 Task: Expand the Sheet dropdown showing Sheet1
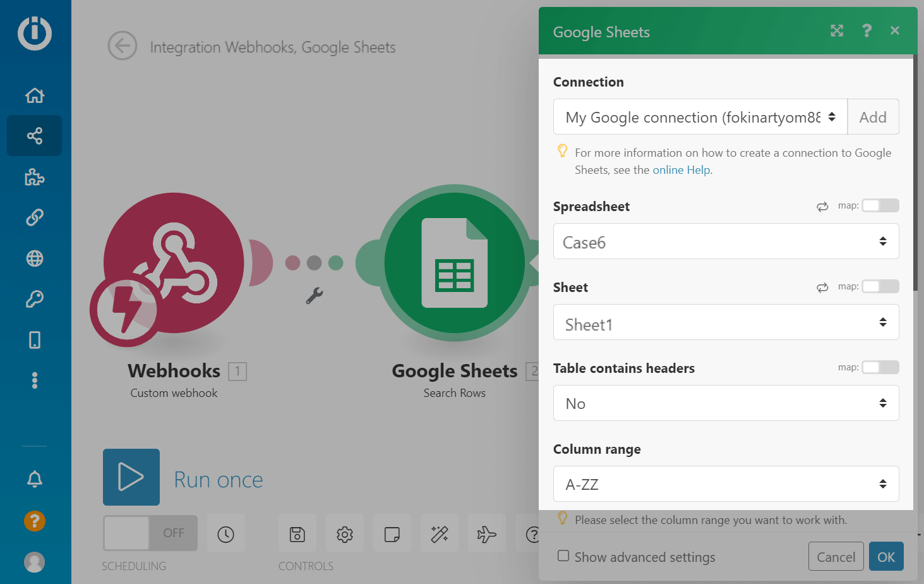tap(726, 322)
